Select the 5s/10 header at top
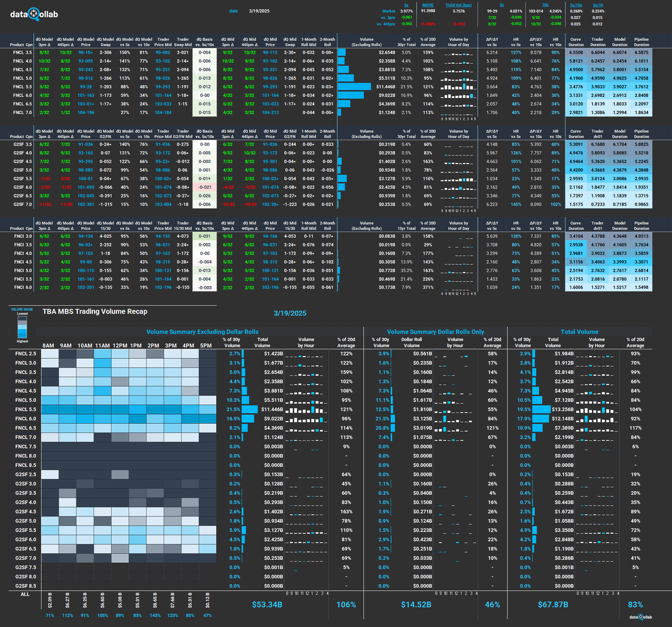Screen dimensions: 672x627 598,4
